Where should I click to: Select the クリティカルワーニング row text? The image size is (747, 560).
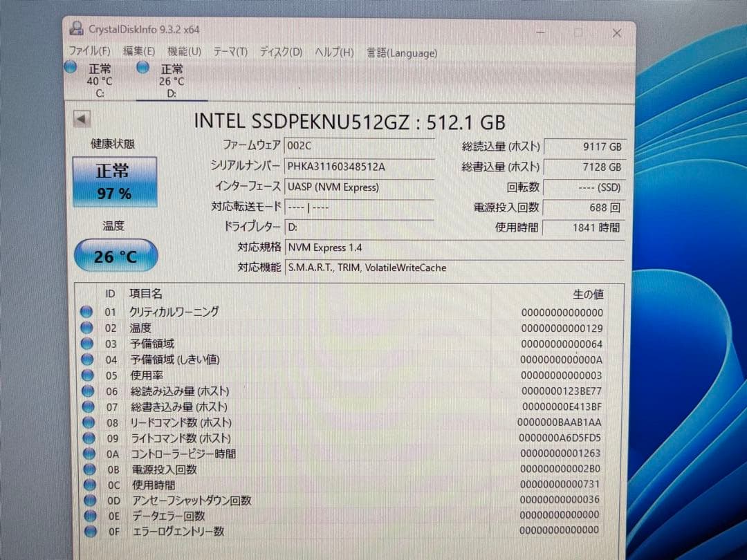click(174, 312)
